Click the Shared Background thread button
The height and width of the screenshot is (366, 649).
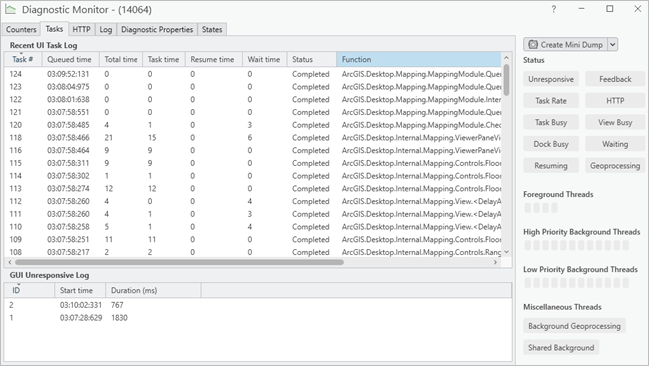tap(561, 347)
